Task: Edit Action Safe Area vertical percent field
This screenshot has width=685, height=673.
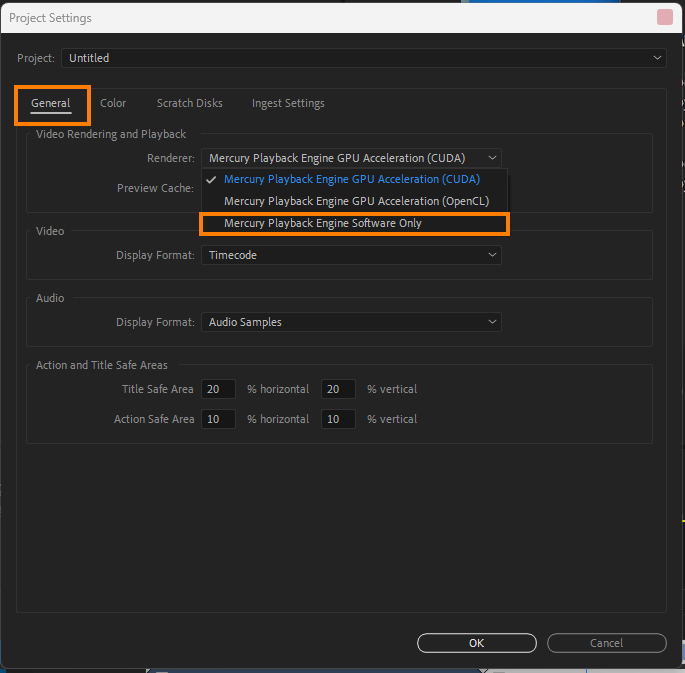Action: point(338,419)
